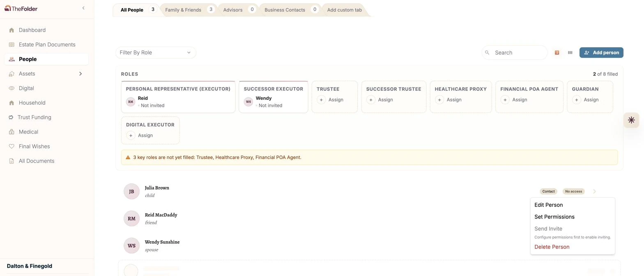This screenshot has width=644, height=276.
Task: Open the Dashboard home icon
Action: click(11, 30)
